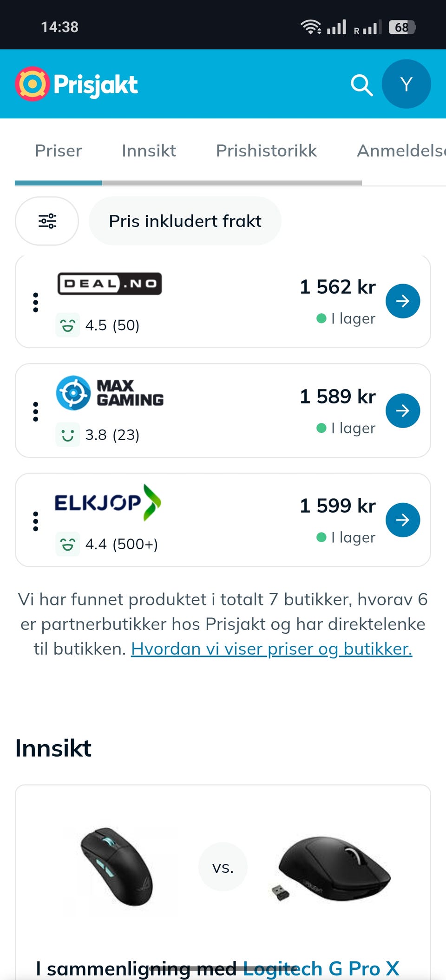Tap the Elkjøp store logo

[108, 502]
